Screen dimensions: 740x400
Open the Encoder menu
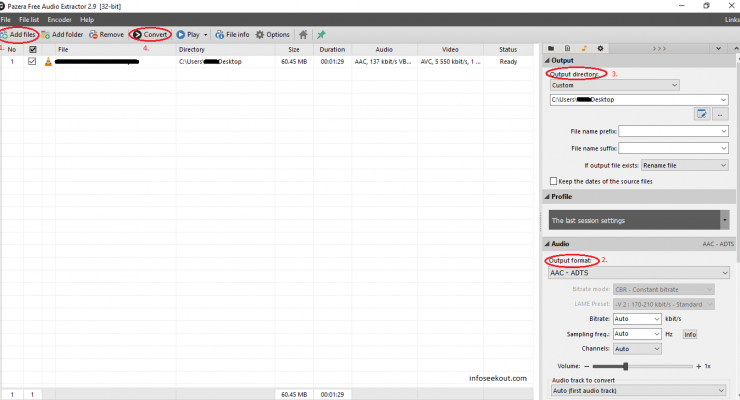coord(59,20)
